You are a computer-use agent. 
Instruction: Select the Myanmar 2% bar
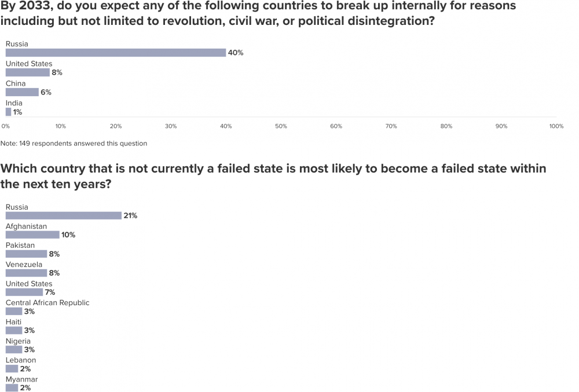(x=12, y=387)
